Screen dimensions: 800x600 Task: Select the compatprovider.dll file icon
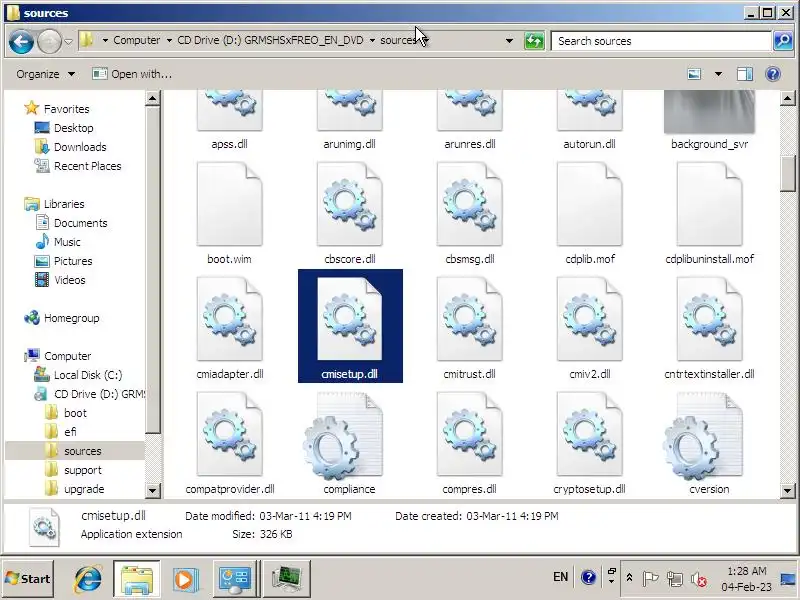(230, 434)
